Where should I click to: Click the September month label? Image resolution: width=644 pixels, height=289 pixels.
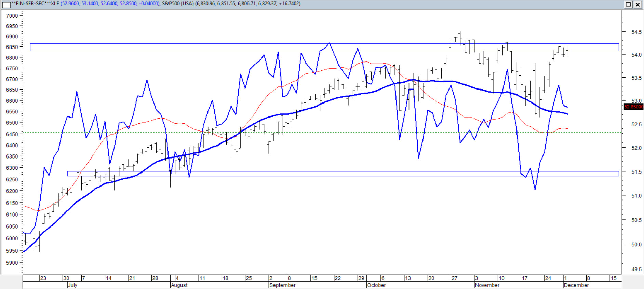[x=282, y=285]
